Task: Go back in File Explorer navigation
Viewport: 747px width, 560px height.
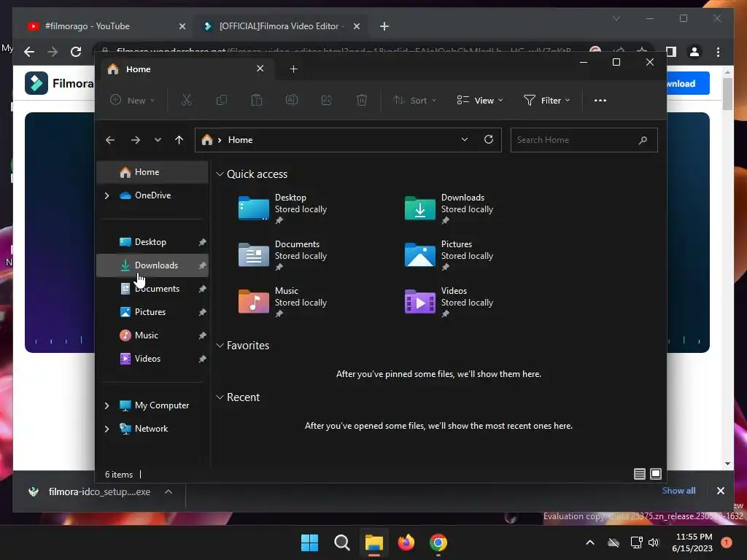Action: (x=110, y=140)
